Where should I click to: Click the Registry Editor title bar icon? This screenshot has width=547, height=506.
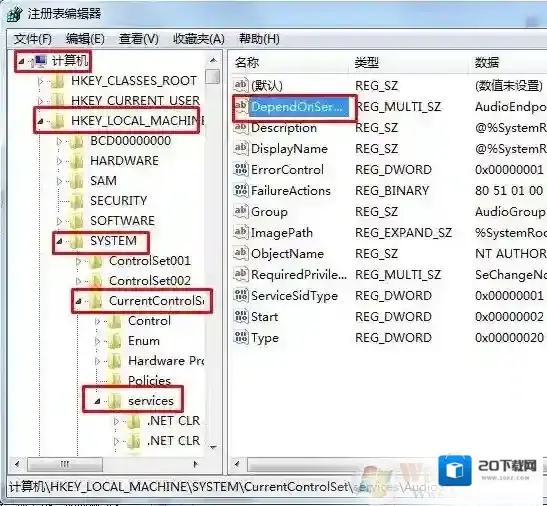click(14, 14)
